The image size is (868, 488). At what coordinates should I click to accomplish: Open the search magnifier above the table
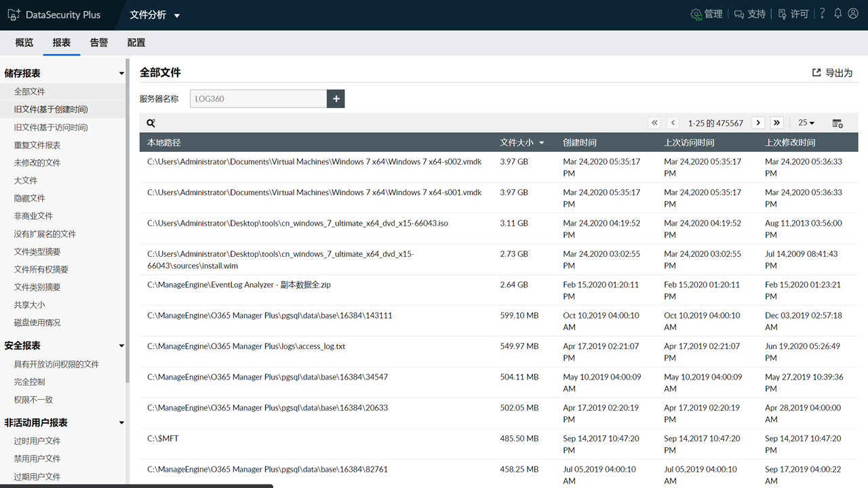tap(151, 123)
